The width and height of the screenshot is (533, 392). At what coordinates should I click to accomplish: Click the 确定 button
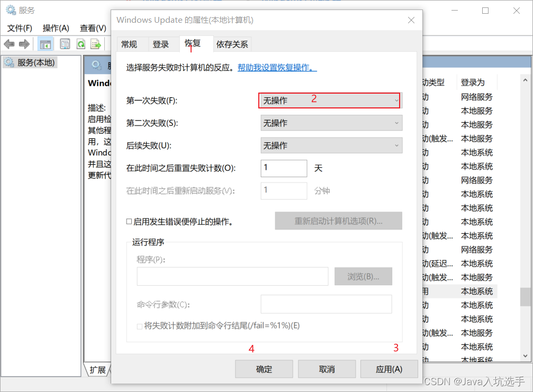pos(264,369)
